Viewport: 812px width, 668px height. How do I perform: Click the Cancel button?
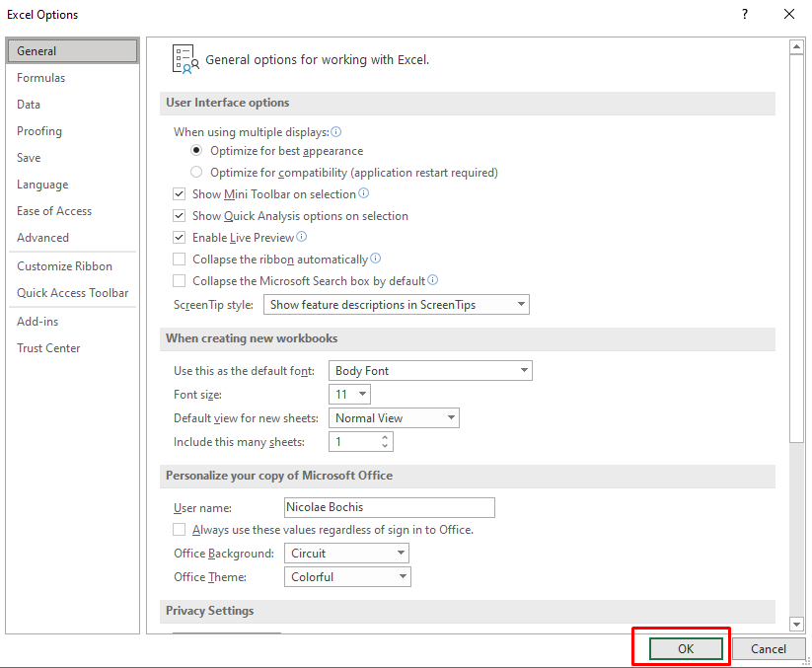pos(769,649)
